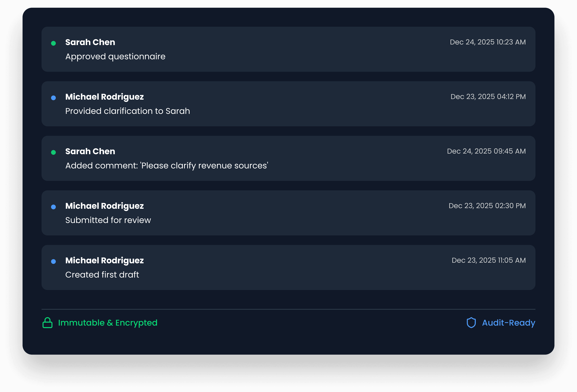This screenshot has height=392, width=577.
Task: Click the Dec 24, 2025 09:45 AM timestamp
Action: point(486,151)
